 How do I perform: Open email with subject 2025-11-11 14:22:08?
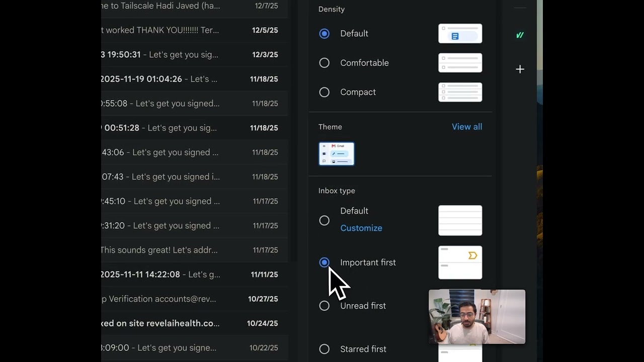pyautogui.click(x=195, y=275)
